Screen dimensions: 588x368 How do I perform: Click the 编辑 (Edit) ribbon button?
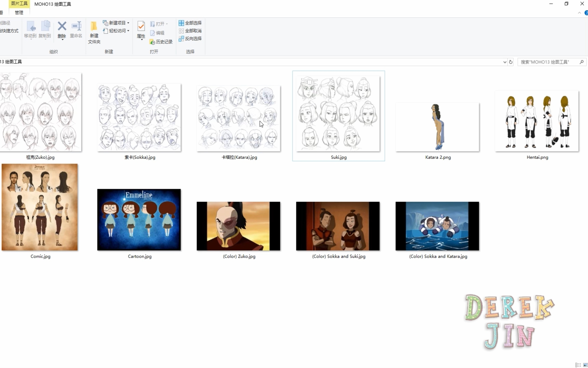157,33
